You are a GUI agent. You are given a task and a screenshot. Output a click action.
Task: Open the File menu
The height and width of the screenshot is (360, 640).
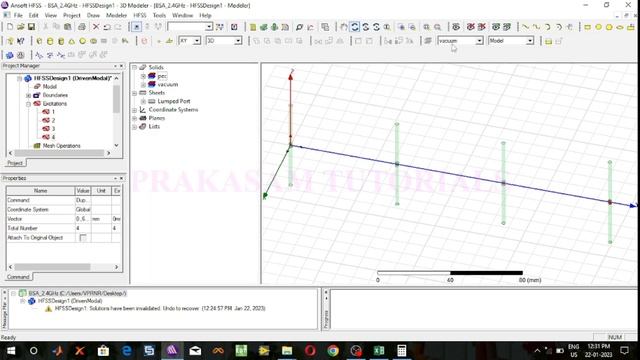pyautogui.click(x=18, y=15)
